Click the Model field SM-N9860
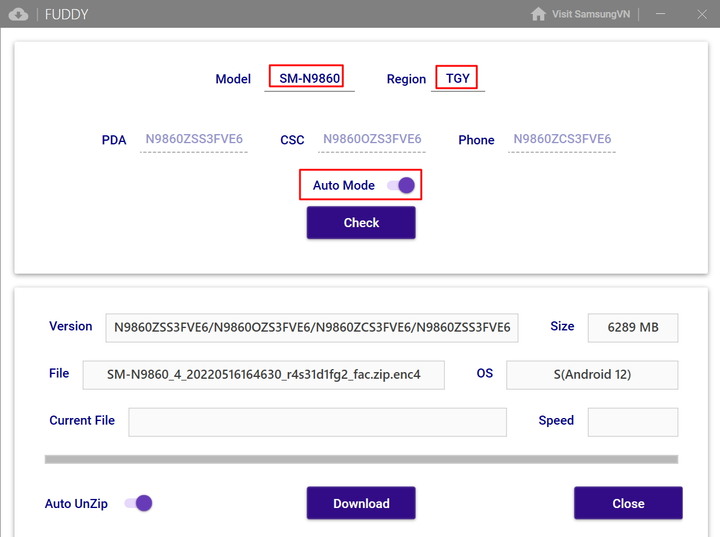This screenshot has width=720, height=537. click(x=309, y=79)
